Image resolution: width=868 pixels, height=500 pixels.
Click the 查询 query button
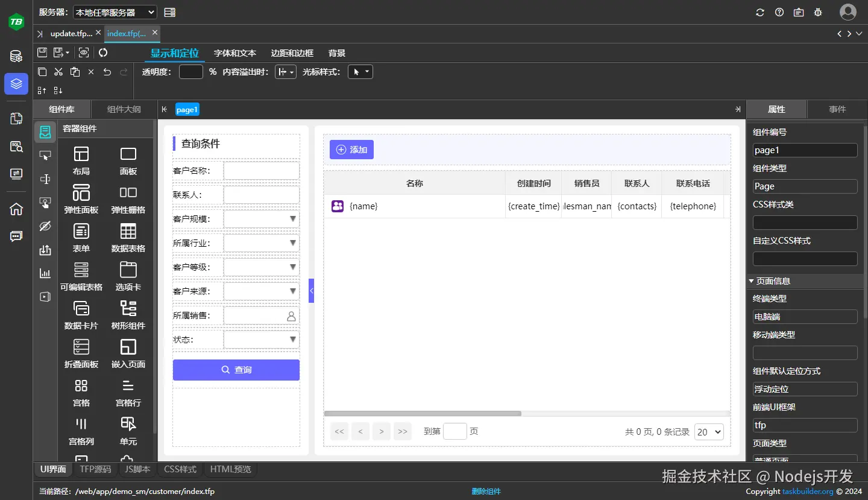236,370
